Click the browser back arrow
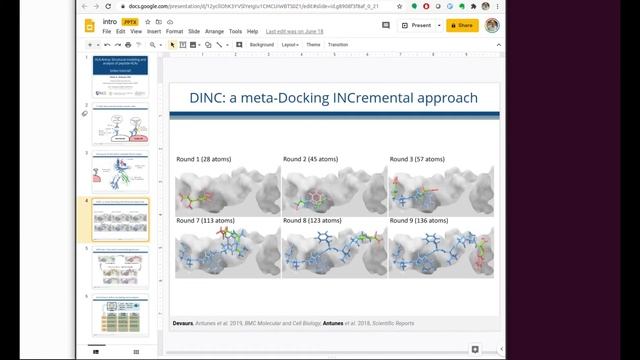The height and width of the screenshot is (360, 640). 84,6
